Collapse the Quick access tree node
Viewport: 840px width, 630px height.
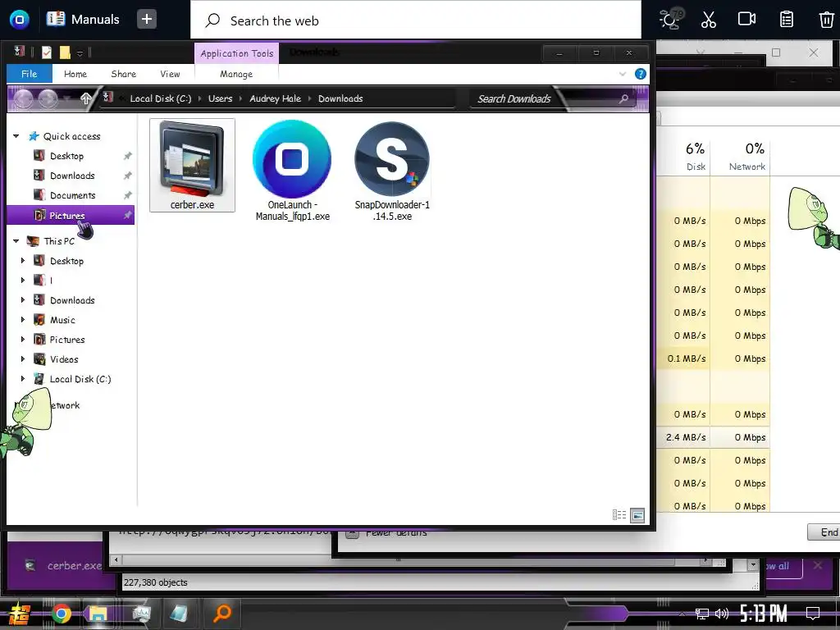[16, 136]
